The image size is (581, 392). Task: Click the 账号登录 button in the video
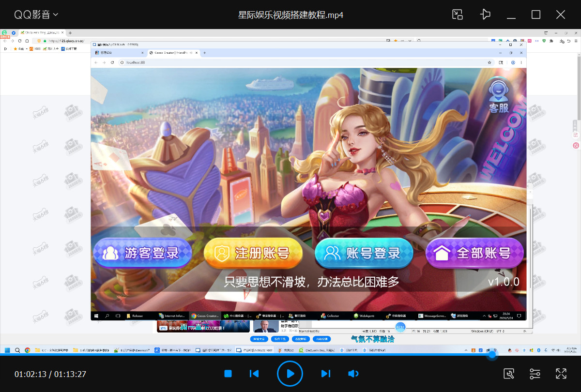(364, 253)
